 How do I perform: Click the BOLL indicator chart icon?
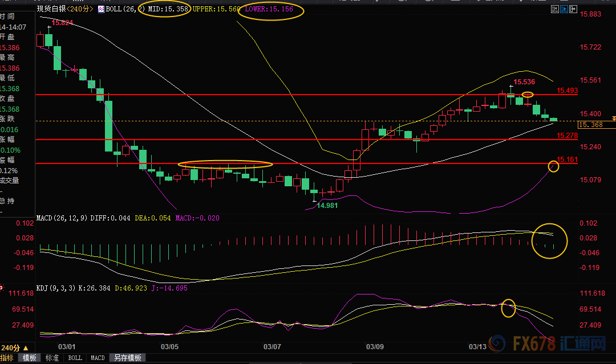pyautogui.click(x=101, y=10)
